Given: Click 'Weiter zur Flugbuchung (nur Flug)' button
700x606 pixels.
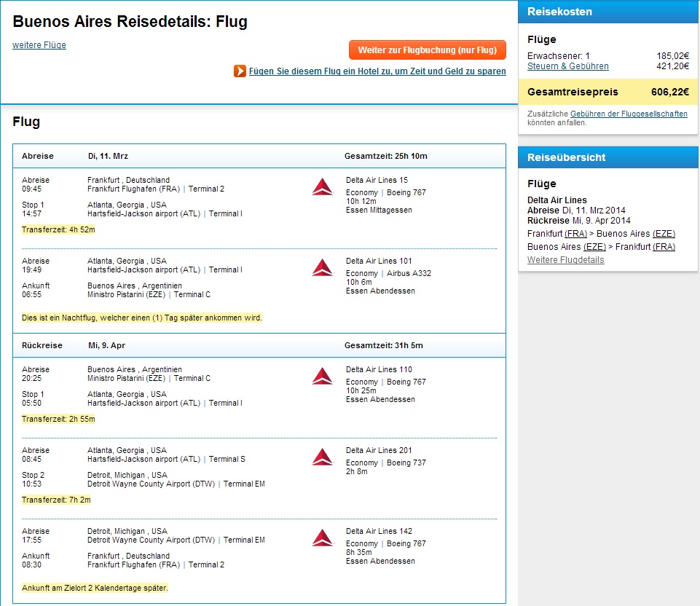Looking at the screenshot, I should pos(428,50).
